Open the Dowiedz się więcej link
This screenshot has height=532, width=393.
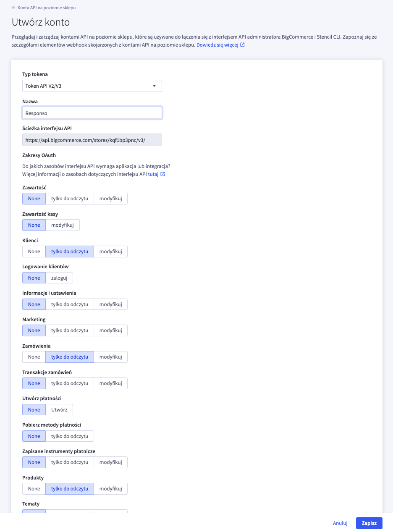pos(217,45)
